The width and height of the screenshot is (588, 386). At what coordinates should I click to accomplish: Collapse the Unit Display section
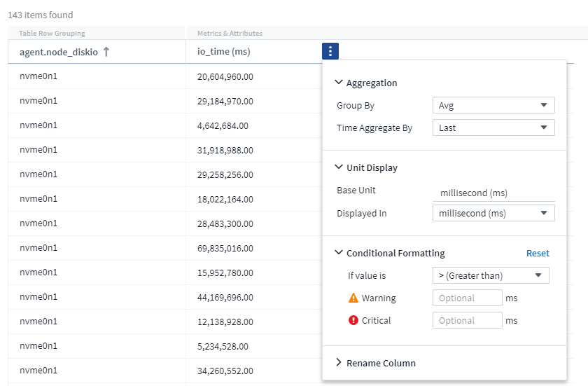tap(339, 167)
